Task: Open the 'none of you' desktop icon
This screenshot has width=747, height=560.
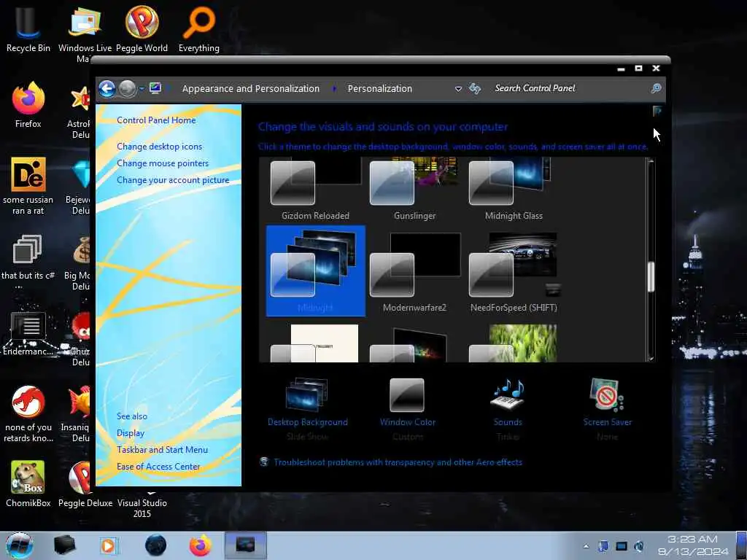Action: [28, 413]
